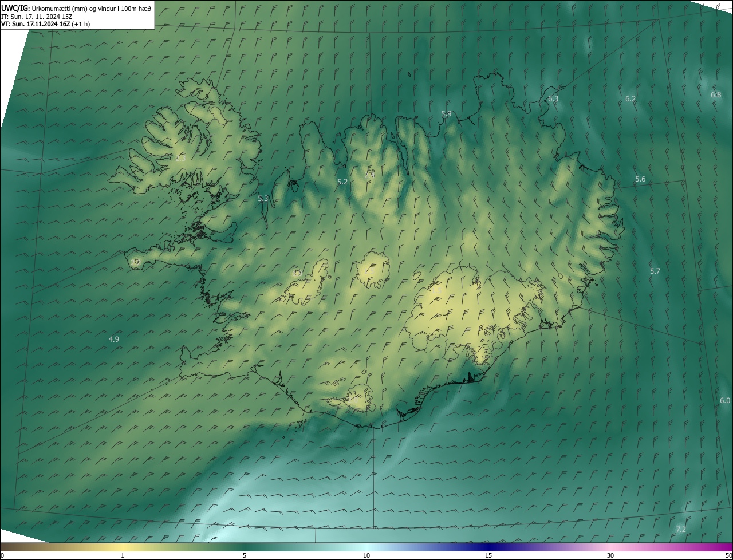Screen dimensions: 733x560
Task: Click the 0 tick label on the color scale
Action: point(2,555)
